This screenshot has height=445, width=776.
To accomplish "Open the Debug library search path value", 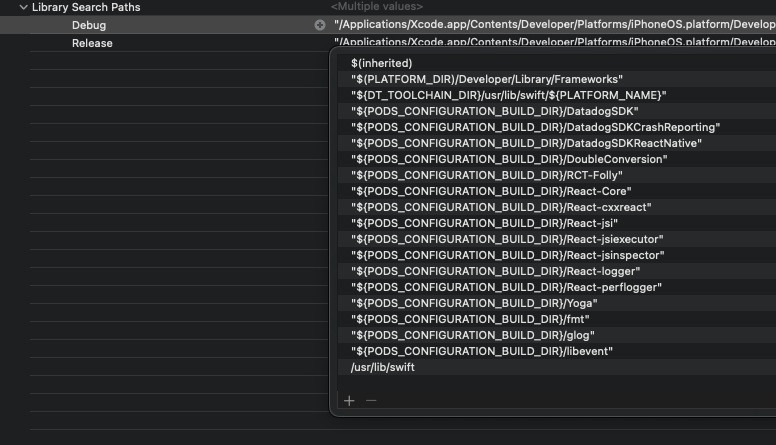I will point(555,24).
